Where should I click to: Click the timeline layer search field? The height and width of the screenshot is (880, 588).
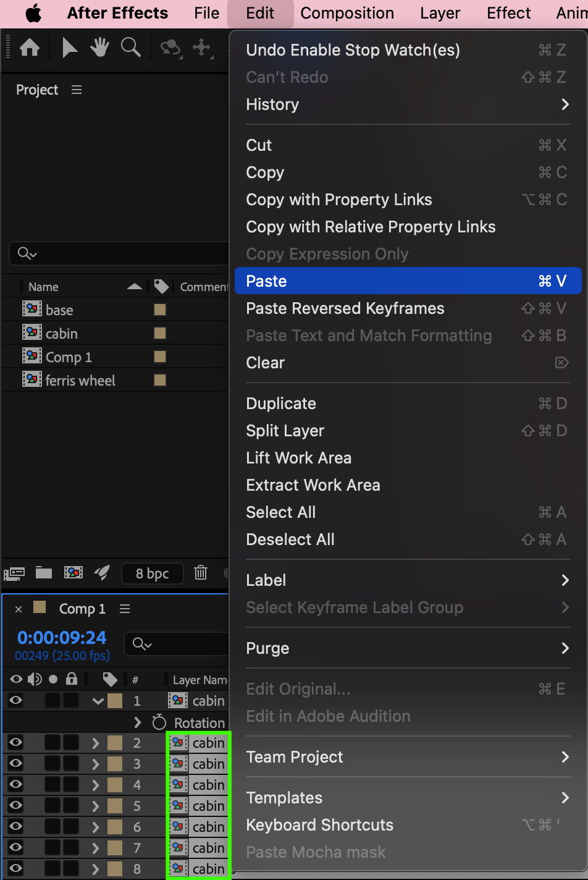[x=177, y=644]
